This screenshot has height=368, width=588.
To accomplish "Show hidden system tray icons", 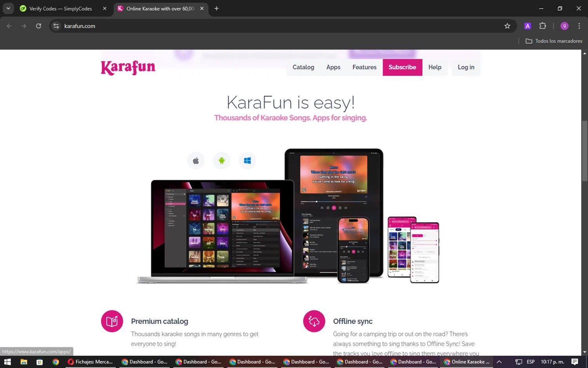I will [499, 362].
